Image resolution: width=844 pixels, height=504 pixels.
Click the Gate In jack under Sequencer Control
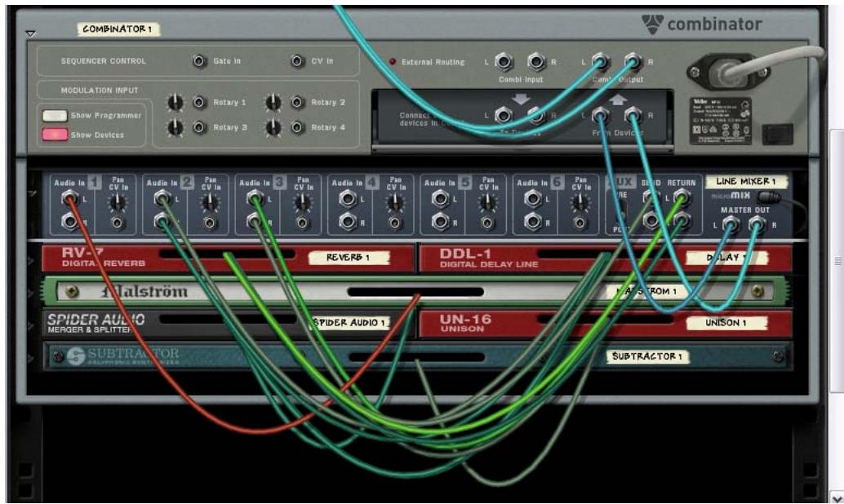pos(198,60)
